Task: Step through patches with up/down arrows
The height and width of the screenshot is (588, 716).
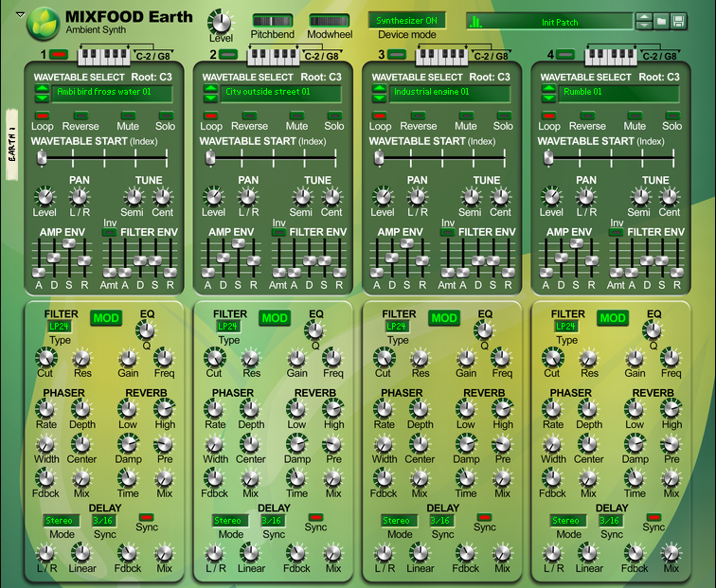Action: pos(644,22)
